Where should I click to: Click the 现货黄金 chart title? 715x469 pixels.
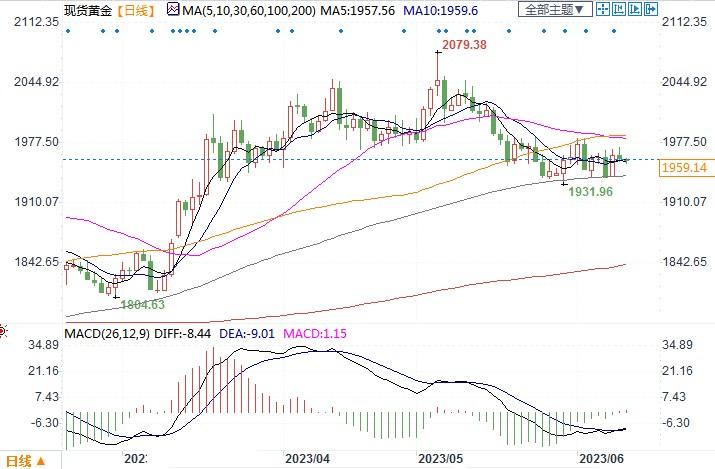88,10
